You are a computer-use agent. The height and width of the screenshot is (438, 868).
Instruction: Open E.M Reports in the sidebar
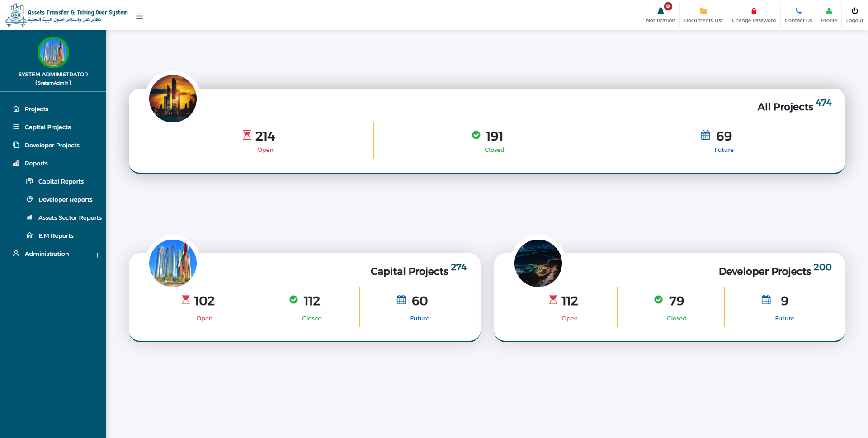click(x=56, y=235)
